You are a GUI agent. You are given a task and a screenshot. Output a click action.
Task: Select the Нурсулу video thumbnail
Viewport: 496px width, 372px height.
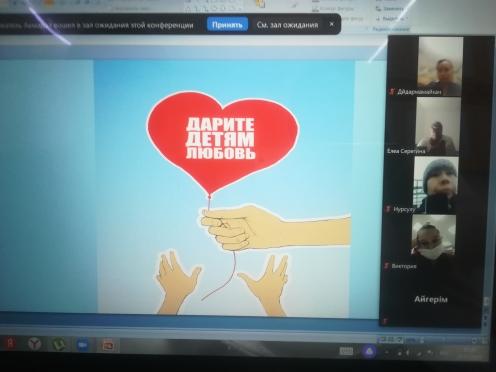click(436, 185)
